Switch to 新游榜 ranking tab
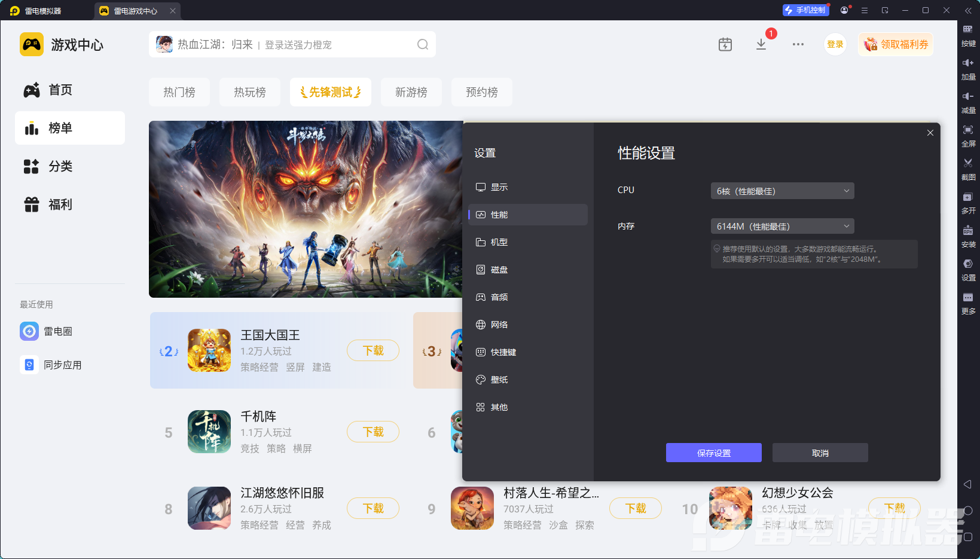This screenshot has width=980, height=559. click(x=411, y=92)
